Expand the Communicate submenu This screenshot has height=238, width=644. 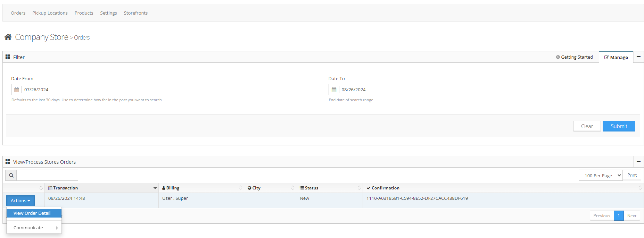34,228
